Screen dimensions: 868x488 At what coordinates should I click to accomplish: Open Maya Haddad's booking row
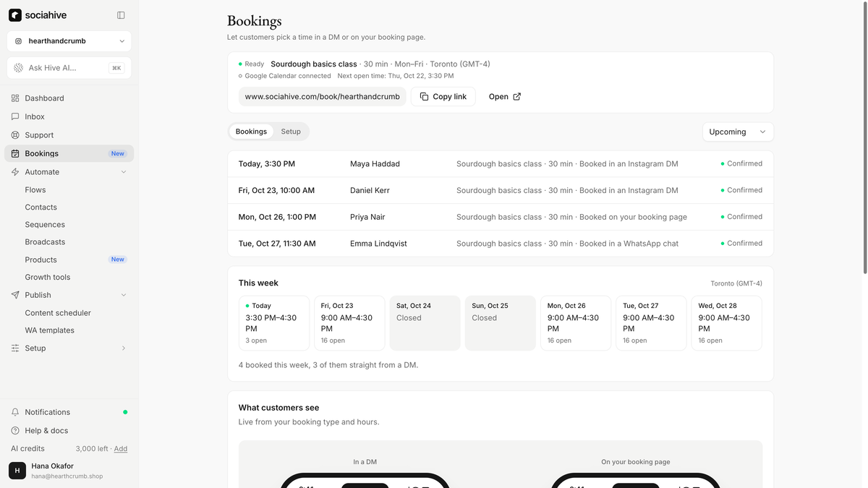[x=501, y=164]
